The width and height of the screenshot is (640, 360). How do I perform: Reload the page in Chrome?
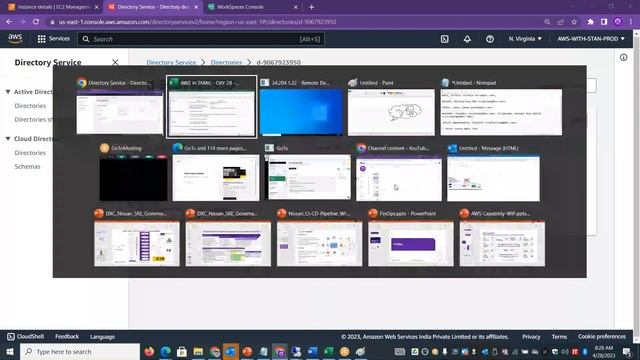(36, 22)
